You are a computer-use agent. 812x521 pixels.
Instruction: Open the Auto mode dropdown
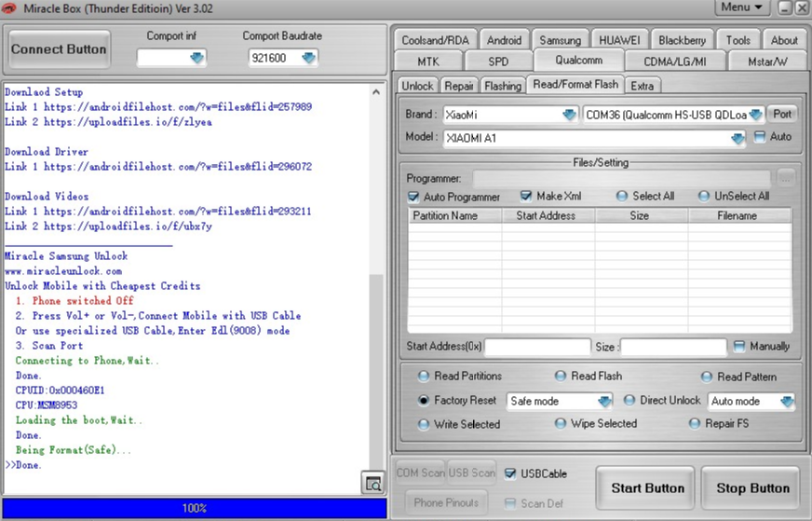click(787, 402)
